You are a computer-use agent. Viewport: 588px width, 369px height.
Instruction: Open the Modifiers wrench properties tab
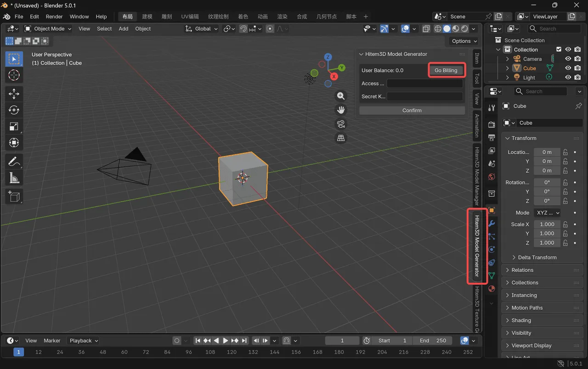coord(492,224)
